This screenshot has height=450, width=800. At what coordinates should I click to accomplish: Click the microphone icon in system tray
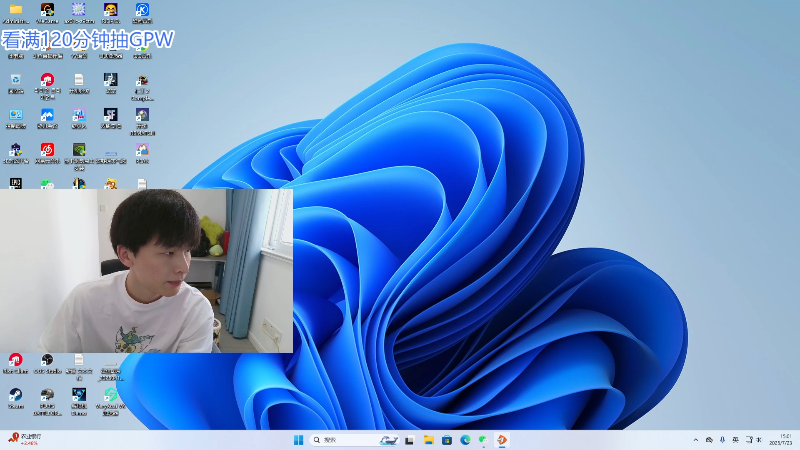722,440
